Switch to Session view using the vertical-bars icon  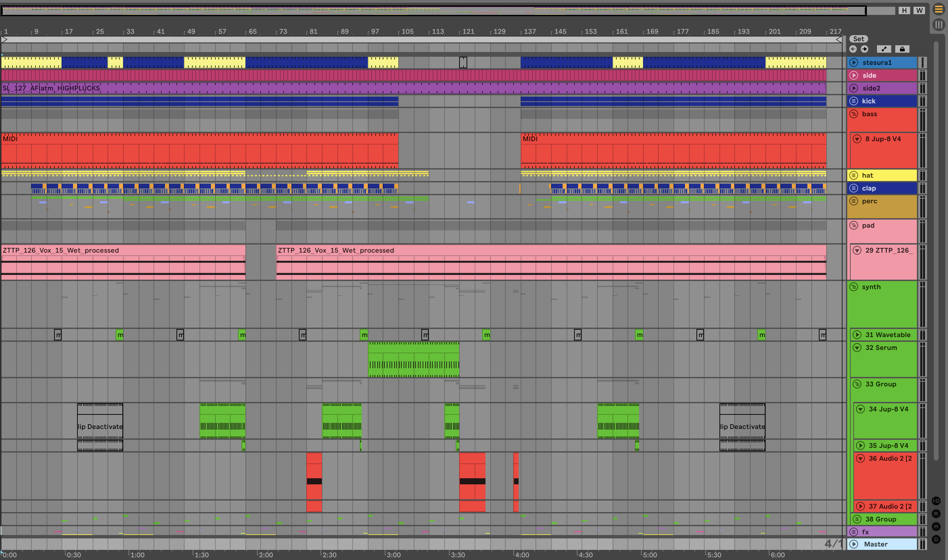pyautogui.click(x=939, y=25)
